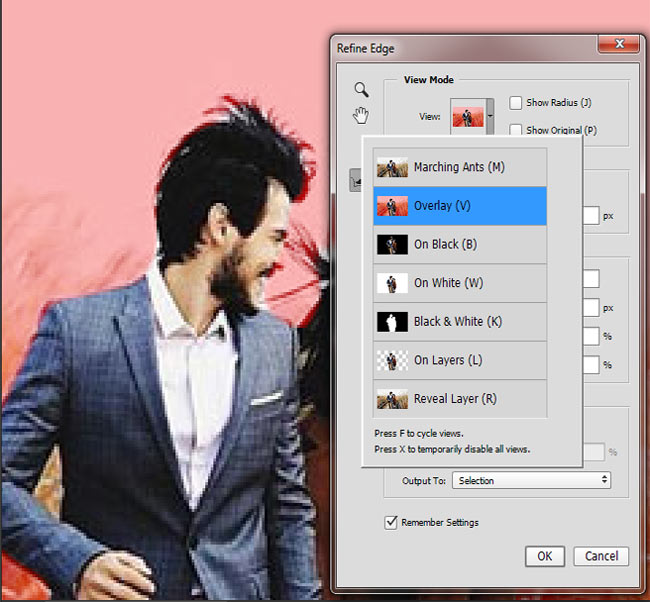Click the Black & White thumbnail icon
The width and height of the screenshot is (650, 602).
pos(391,322)
